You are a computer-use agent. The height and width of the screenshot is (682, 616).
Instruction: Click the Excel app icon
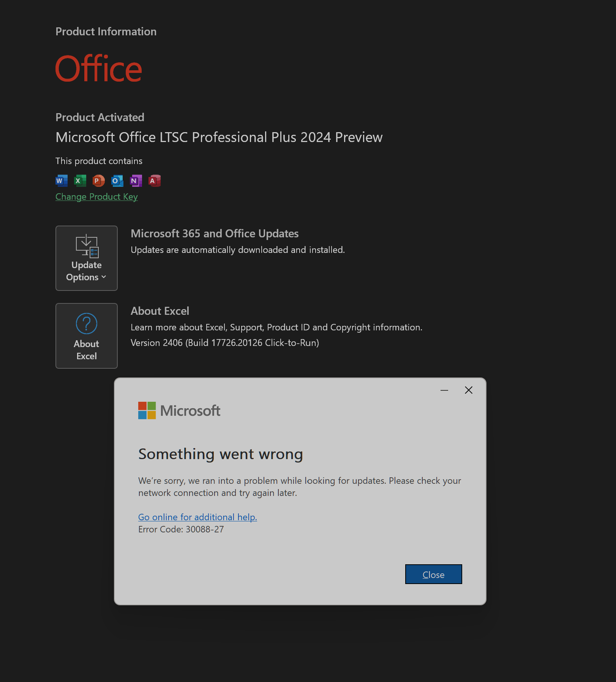coord(80,181)
